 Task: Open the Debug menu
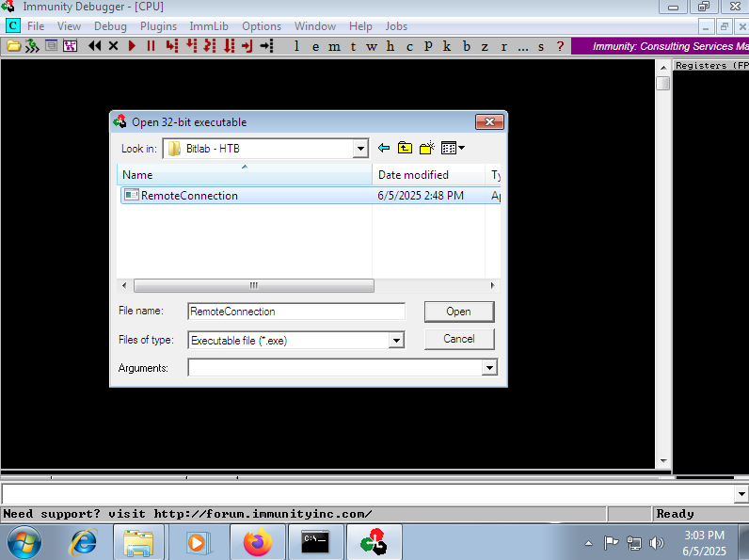110,26
